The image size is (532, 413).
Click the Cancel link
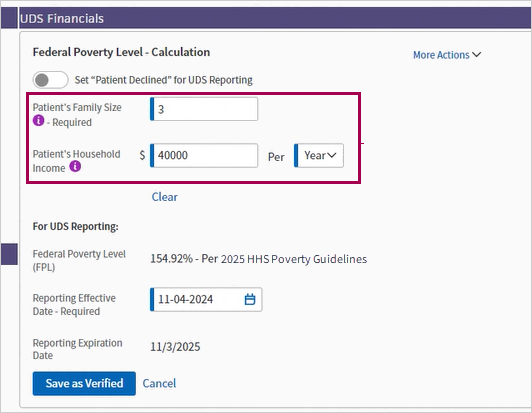[x=159, y=383]
